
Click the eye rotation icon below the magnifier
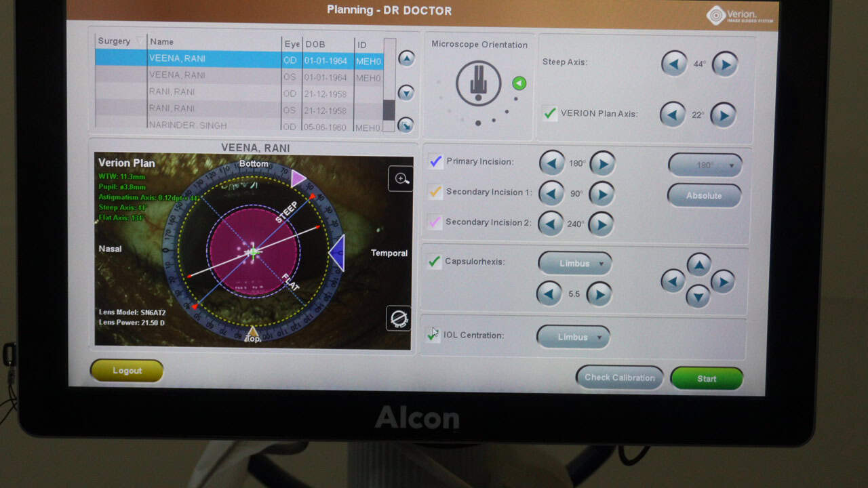point(399,318)
